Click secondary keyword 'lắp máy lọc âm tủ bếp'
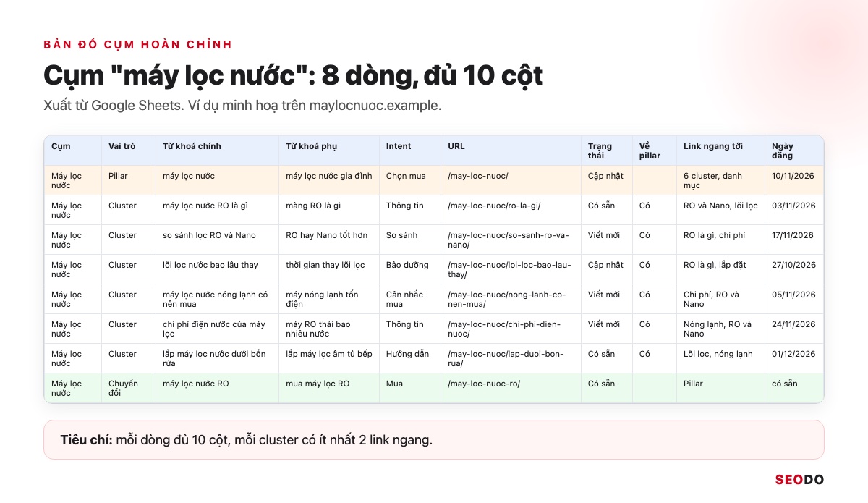The width and height of the screenshot is (868, 503). point(328,354)
